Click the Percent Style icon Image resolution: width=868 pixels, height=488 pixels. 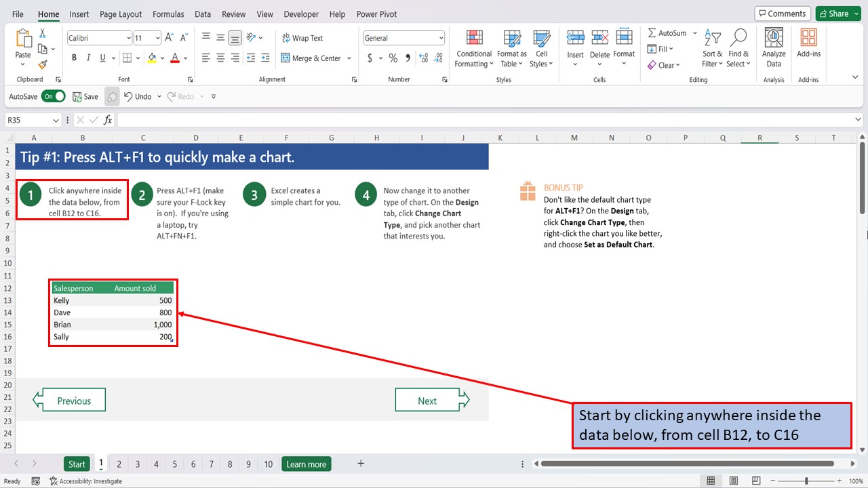(393, 58)
